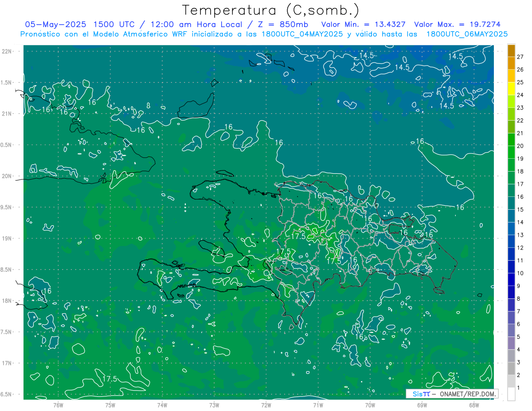Click the '21N' latitude label

(7, 114)
